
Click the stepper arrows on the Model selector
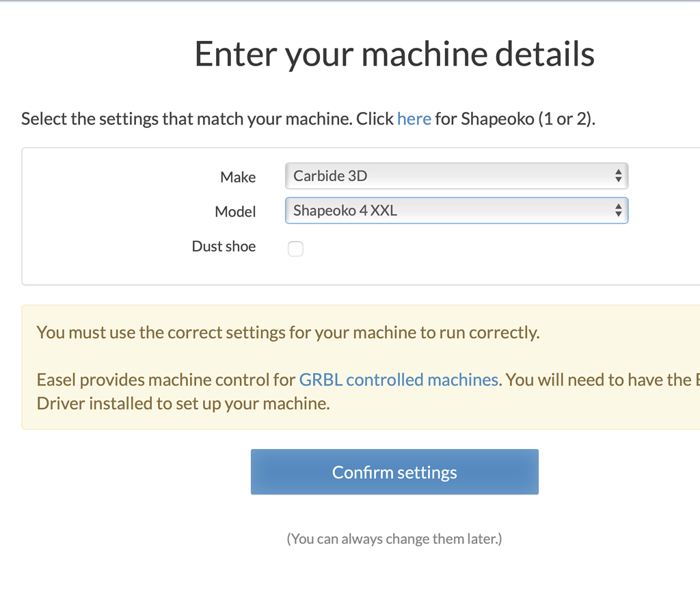619,210
